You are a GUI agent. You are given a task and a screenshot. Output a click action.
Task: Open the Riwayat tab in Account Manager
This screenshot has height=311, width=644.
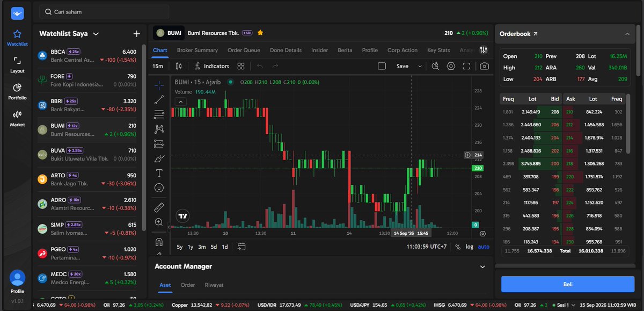click(214, 285)
